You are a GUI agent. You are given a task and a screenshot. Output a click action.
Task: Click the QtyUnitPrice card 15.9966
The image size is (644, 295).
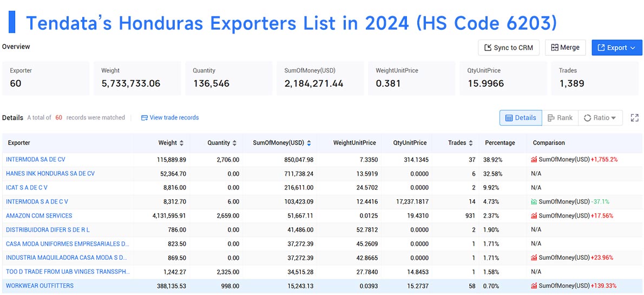click(x=503, y=78)
